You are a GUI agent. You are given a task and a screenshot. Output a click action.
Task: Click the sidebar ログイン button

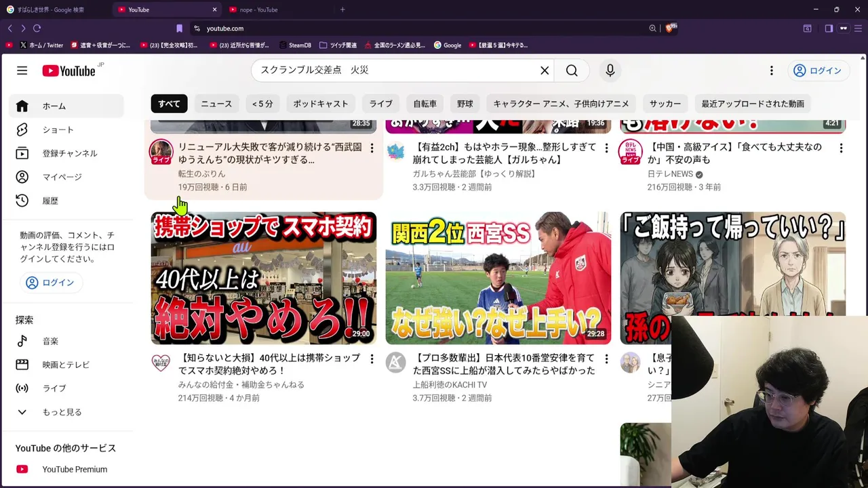[x=50, y=283]
